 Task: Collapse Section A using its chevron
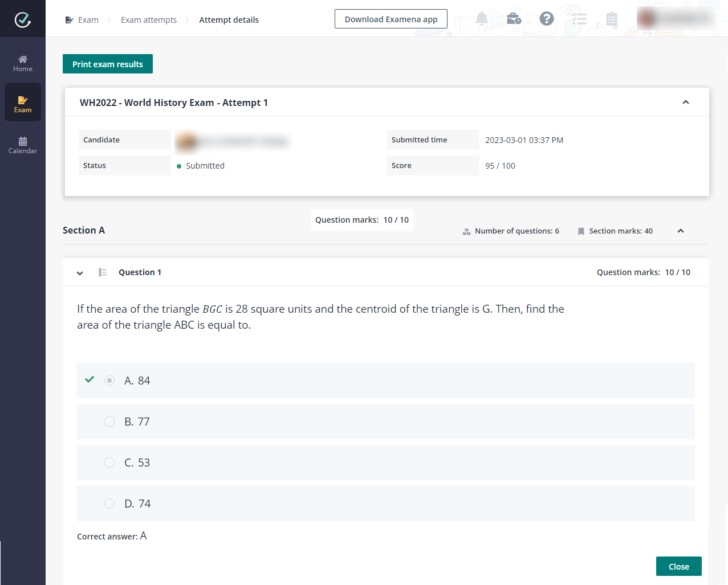click(680, 231)
